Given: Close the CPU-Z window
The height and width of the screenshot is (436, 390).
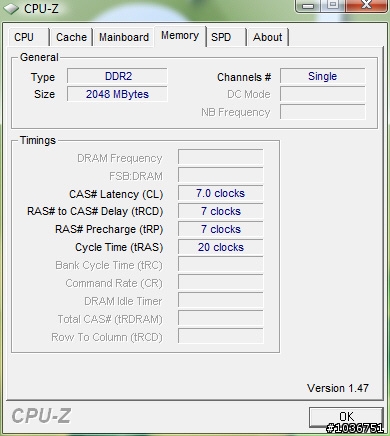Looking at the screenshot, I should tap(366, 6).
